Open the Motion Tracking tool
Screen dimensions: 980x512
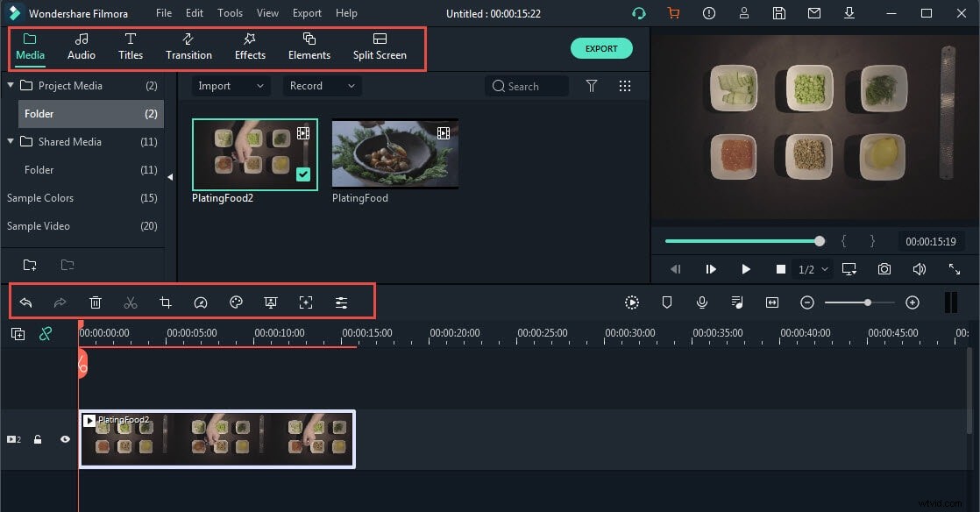(x=306, y=302)
